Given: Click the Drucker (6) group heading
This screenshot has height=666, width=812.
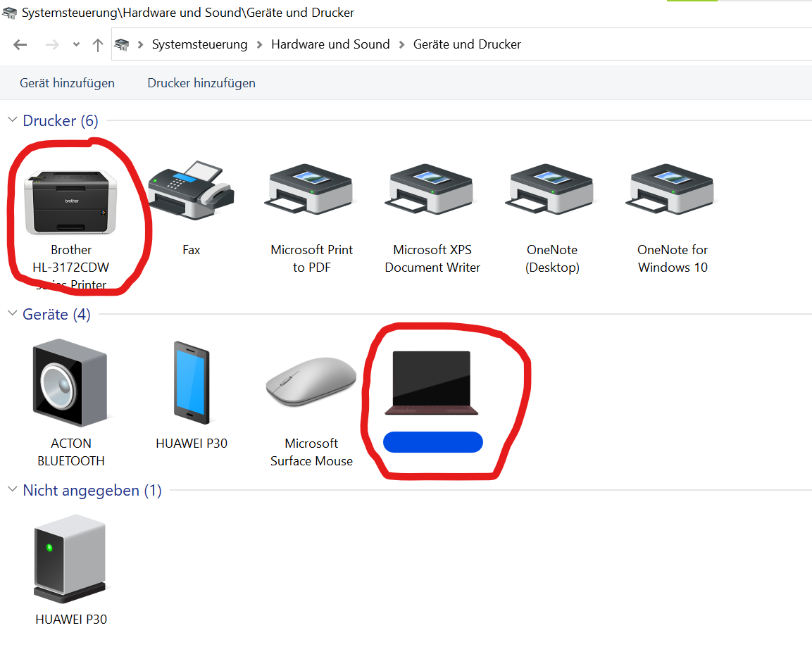Looking at the screenshot, I should pos(61,120).
